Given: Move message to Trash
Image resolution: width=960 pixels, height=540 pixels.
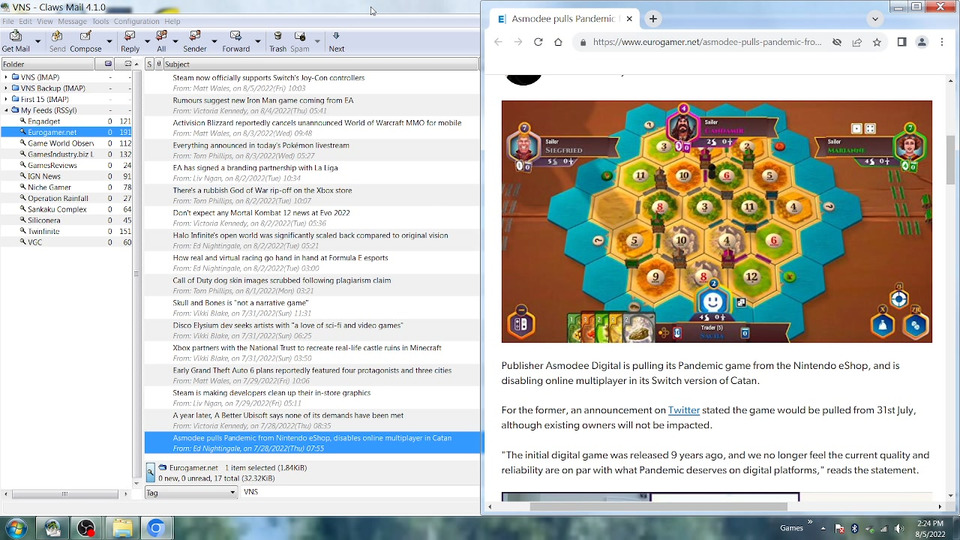Looking at the screenshot, I should coord(277,41).
